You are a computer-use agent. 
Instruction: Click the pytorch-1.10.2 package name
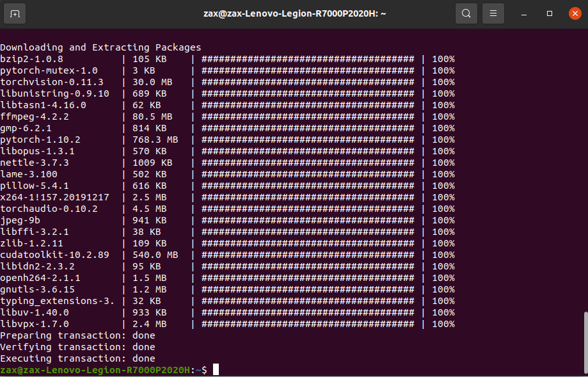[x=40, y=140]
